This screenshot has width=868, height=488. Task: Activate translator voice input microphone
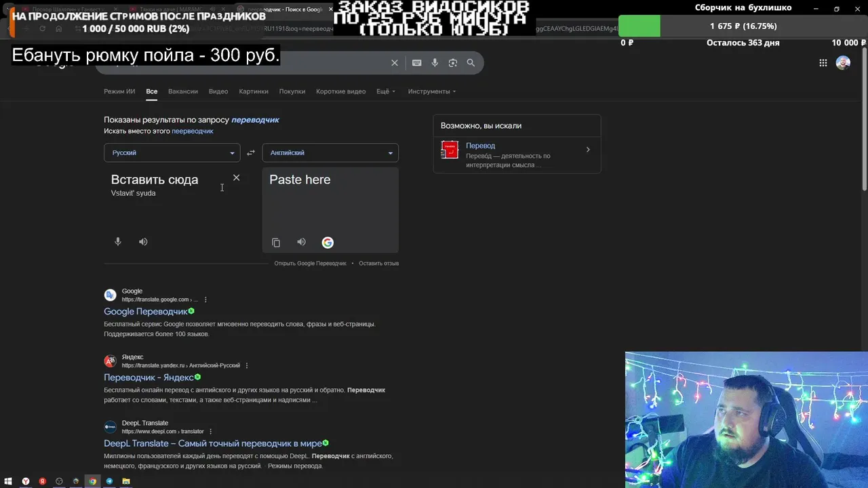118,241
